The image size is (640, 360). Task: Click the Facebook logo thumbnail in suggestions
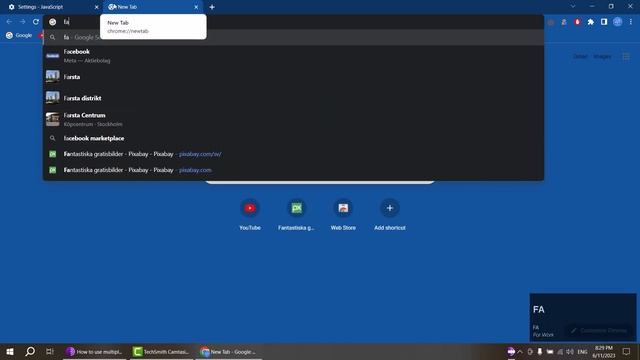point(53,56)
